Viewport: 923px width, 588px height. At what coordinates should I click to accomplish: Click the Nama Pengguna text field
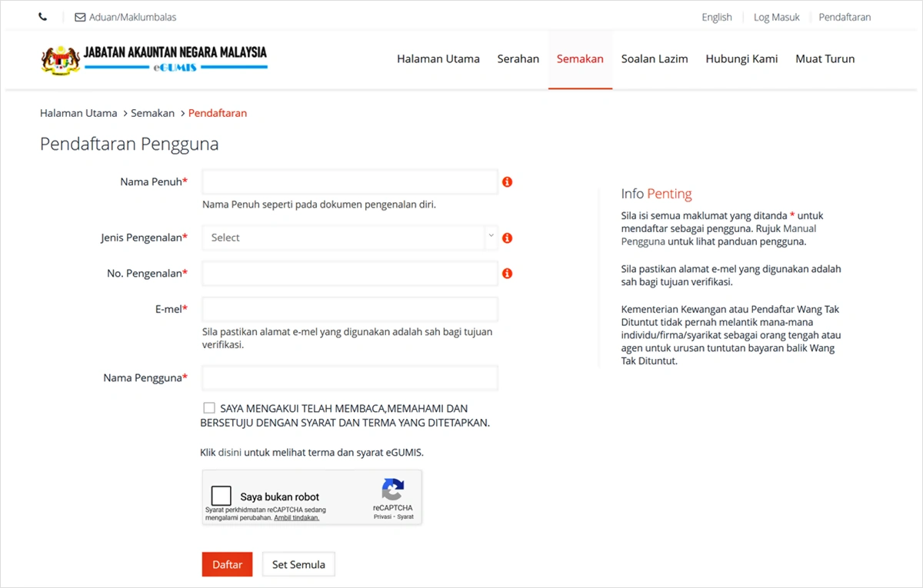pyautogui.click(x=349, y=378)
